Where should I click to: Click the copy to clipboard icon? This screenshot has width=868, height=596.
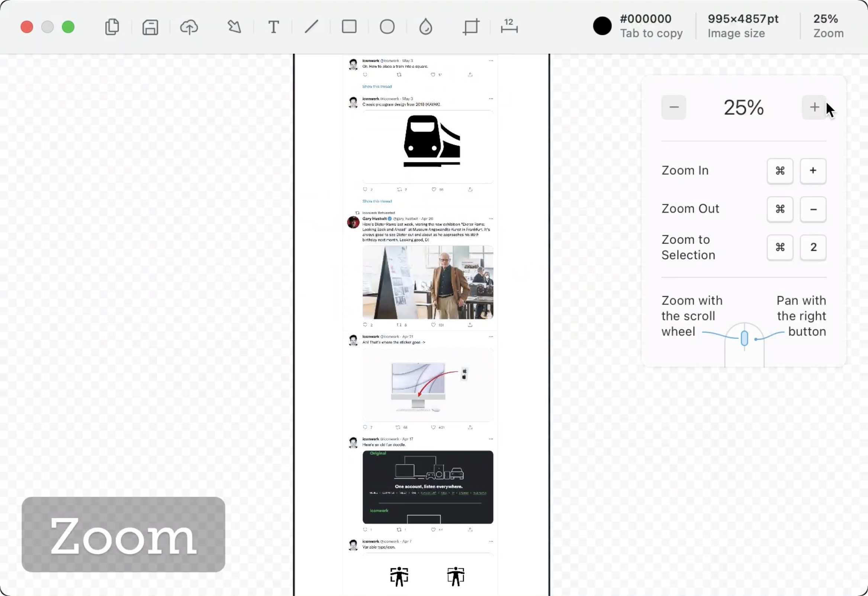click(x=112, y=27)
